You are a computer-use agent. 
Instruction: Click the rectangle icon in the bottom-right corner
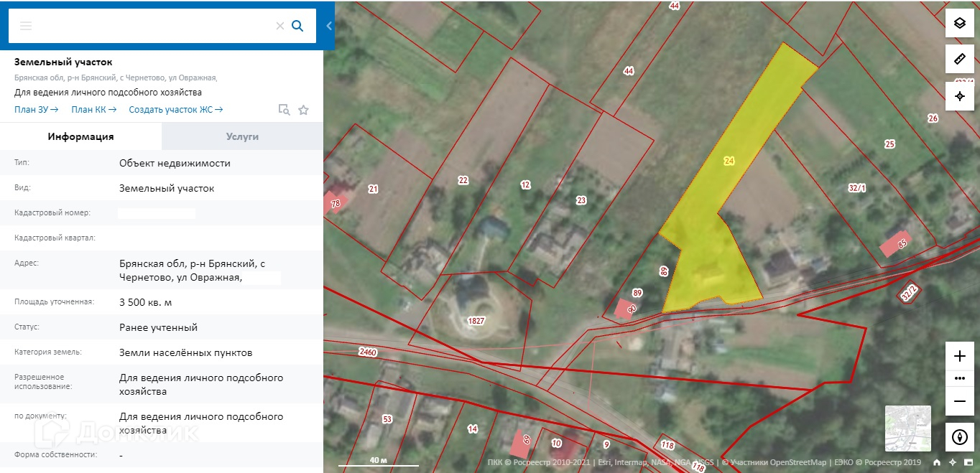(968, 462)
